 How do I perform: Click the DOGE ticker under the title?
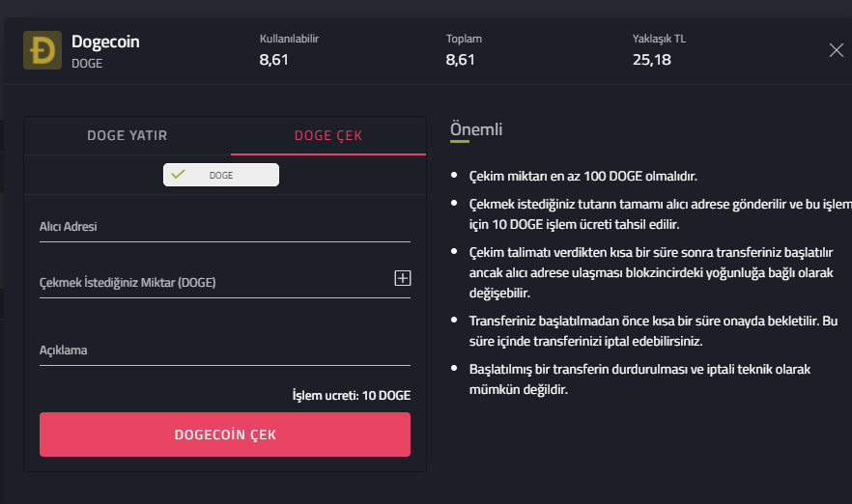[87, 64]
